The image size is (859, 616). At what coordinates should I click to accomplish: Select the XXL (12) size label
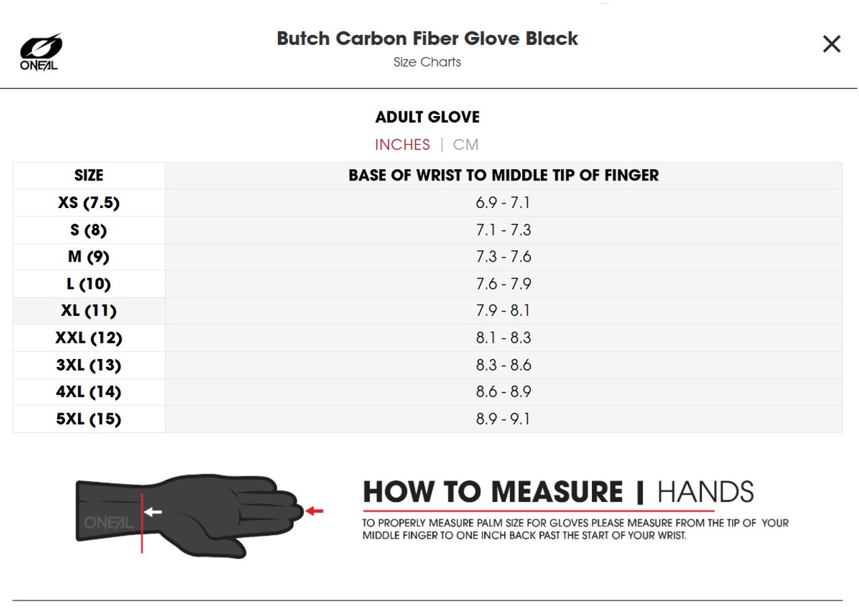coord(89,338)
